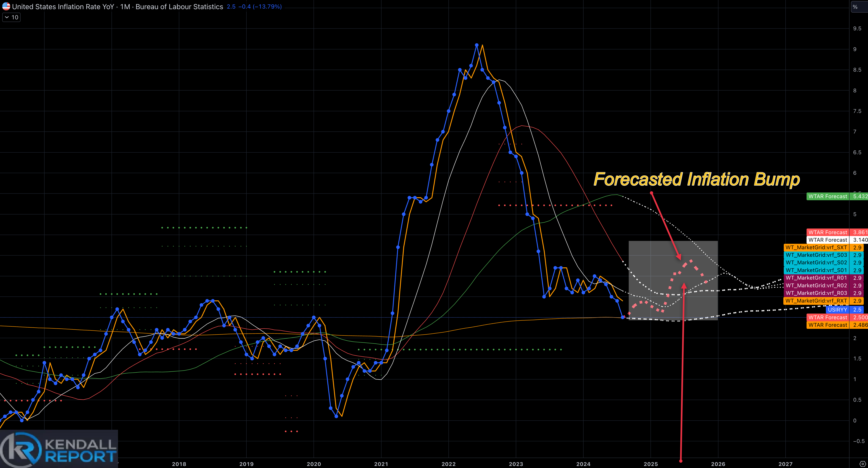
Task: Click the WT_MarketGrid:vrf_RXT orange label
Action: [x=816, y=301]
